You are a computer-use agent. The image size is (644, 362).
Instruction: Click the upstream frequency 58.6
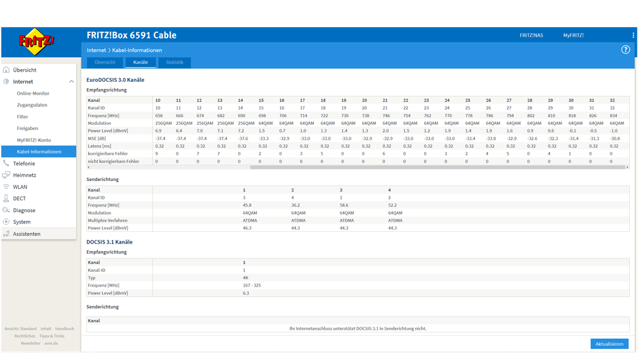point(344,205)
